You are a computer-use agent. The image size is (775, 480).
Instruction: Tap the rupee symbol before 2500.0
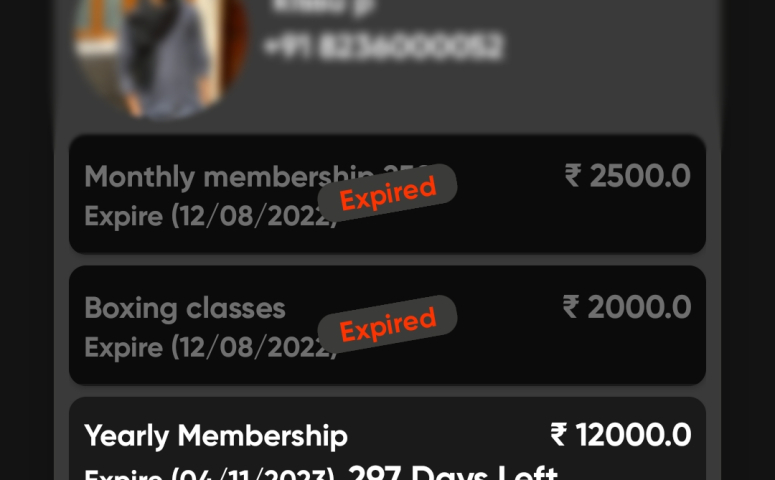(x=573, y=176)
